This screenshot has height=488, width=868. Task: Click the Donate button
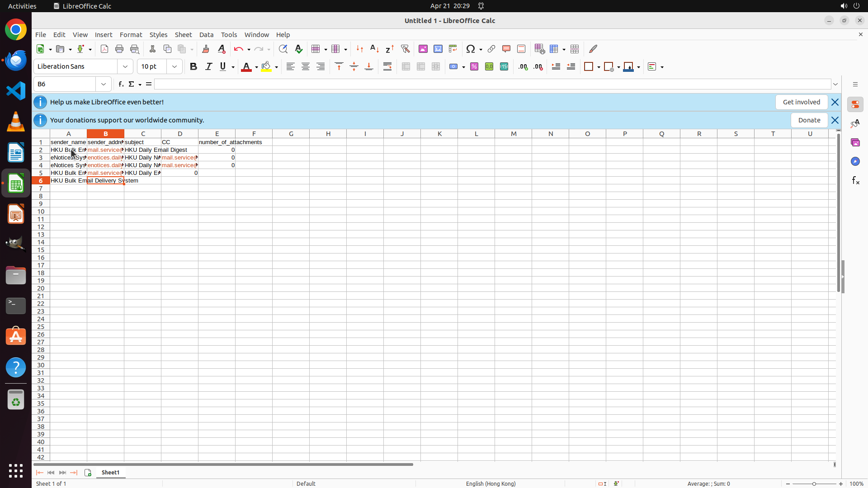tap(809, 120)
